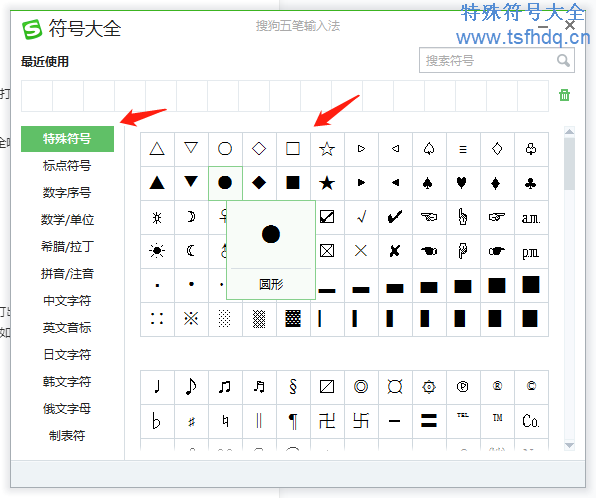Pick the full black block symbol
This screenshot has height=498, width=596.
[x=531, y=285]
